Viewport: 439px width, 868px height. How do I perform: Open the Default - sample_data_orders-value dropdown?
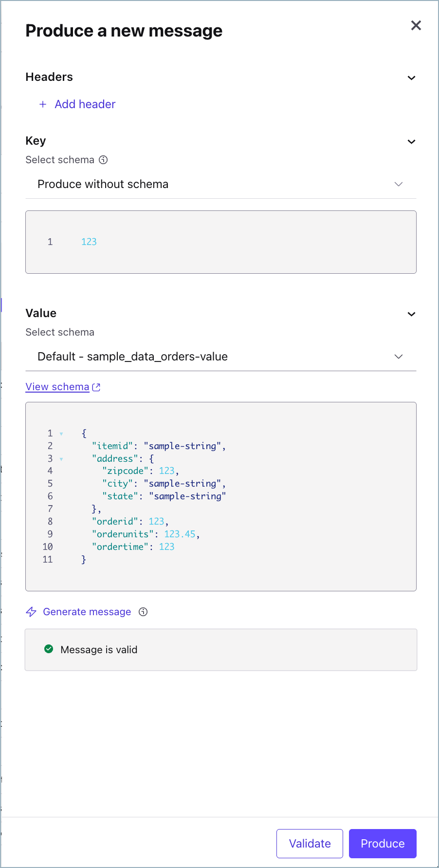[220, 357]
